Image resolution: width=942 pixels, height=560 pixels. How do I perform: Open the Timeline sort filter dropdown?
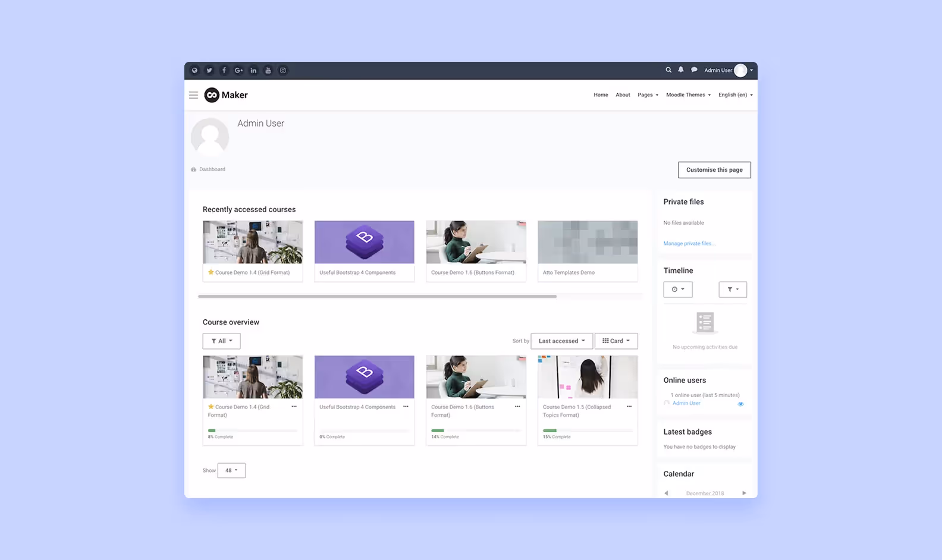733,290
